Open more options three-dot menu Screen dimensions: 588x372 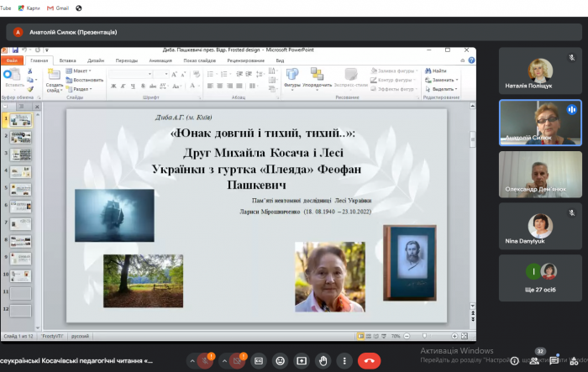[x=344, y=361]
